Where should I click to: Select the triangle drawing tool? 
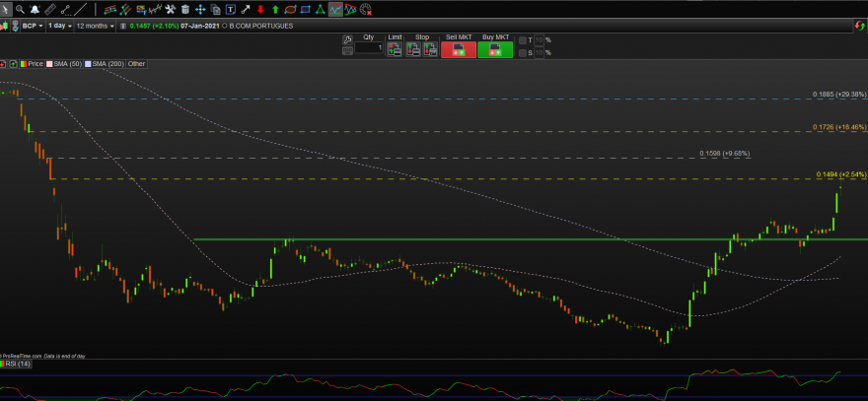pyautogui.click(x=320, y=9)
